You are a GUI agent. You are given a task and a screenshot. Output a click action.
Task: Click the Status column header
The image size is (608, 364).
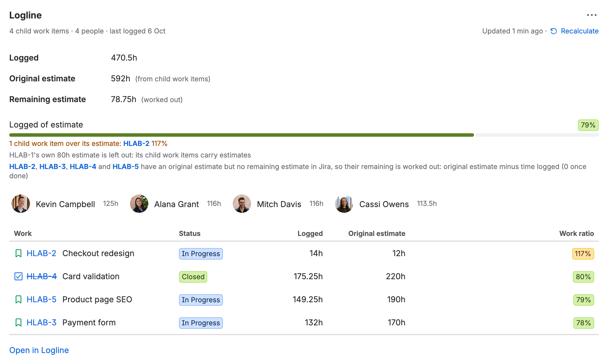(190, 233)
